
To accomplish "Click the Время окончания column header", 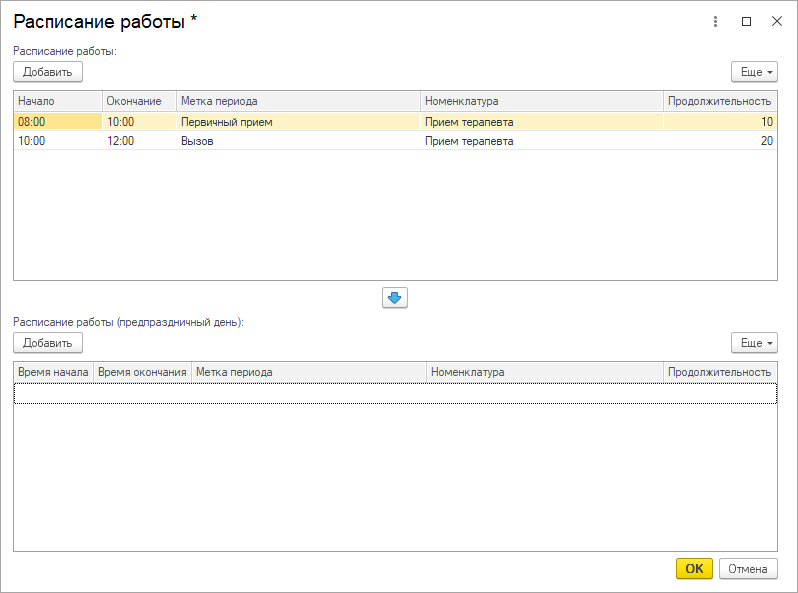I will click(142, 372).
